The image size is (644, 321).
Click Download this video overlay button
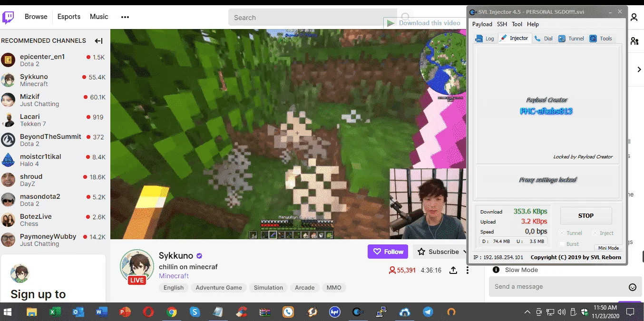coord(424,23)
